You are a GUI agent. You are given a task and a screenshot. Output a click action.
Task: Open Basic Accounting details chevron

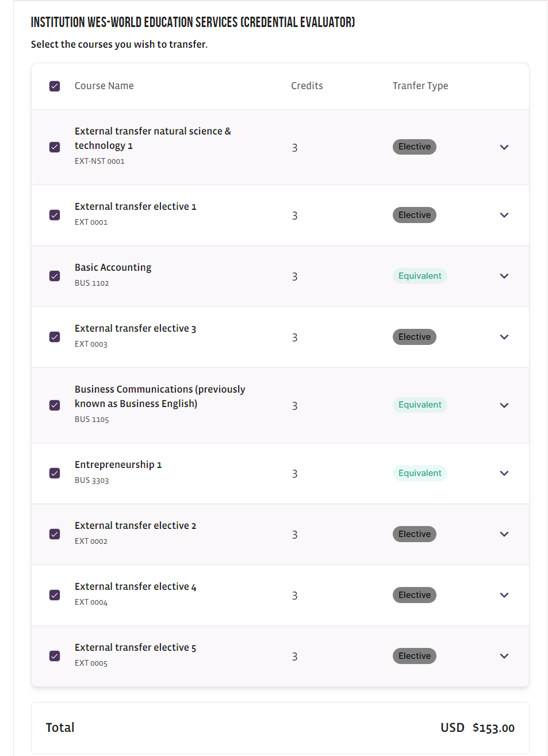[x=504, y=276]
